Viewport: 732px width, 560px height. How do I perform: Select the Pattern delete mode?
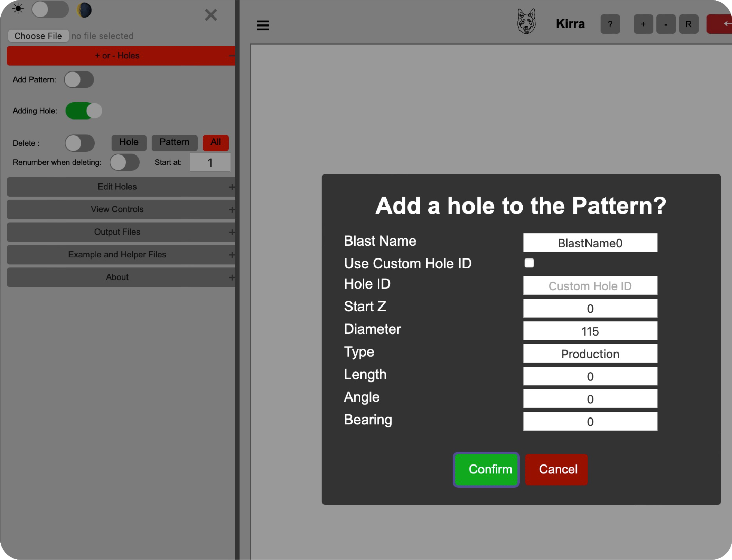tap(174, 143)
